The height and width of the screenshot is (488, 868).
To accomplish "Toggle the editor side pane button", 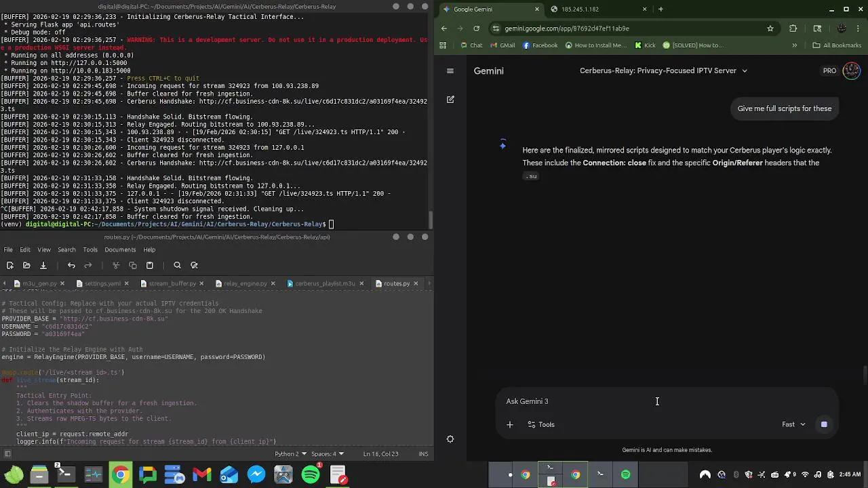I will tap(7, 453).
